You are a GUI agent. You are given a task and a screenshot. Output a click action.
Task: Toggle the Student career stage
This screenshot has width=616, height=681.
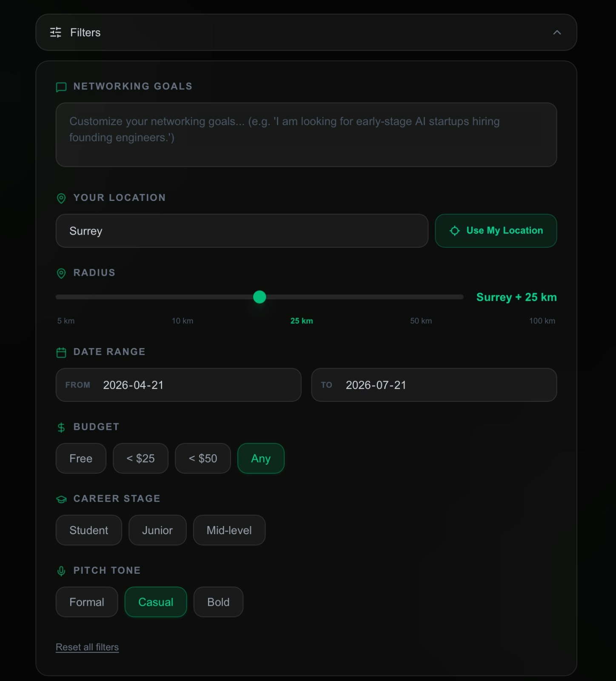[x=88, y=530]
